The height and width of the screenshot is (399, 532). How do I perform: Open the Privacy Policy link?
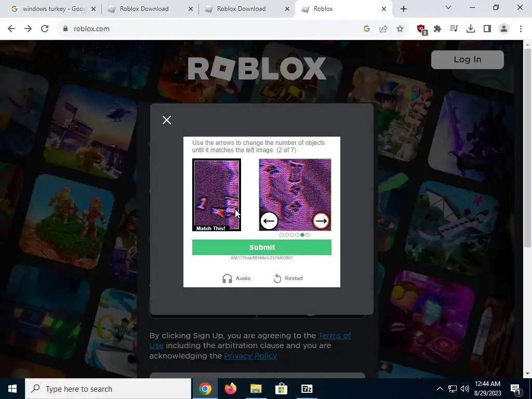(251, 355)
